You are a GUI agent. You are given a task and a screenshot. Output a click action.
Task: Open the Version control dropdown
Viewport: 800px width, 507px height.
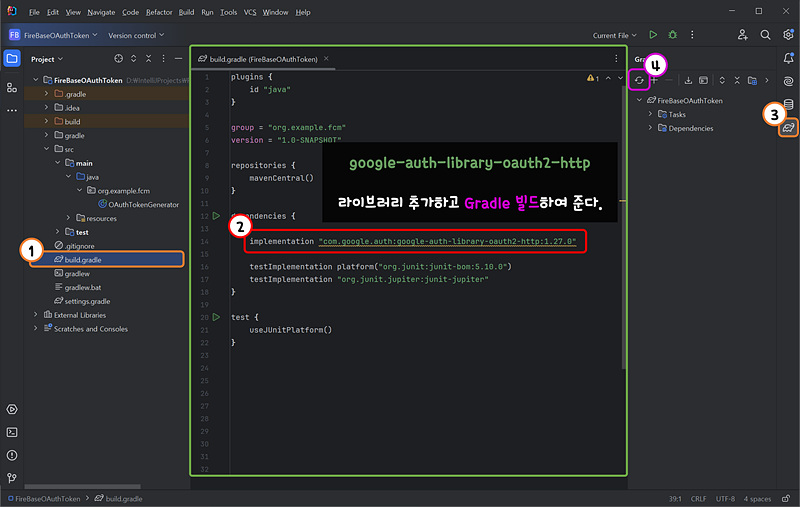(x=136, y=35)
